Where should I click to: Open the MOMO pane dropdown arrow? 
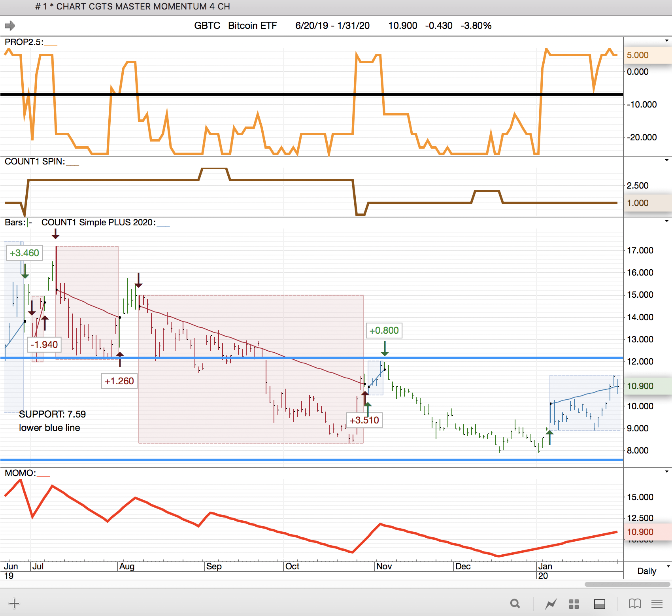coord(666,471)
